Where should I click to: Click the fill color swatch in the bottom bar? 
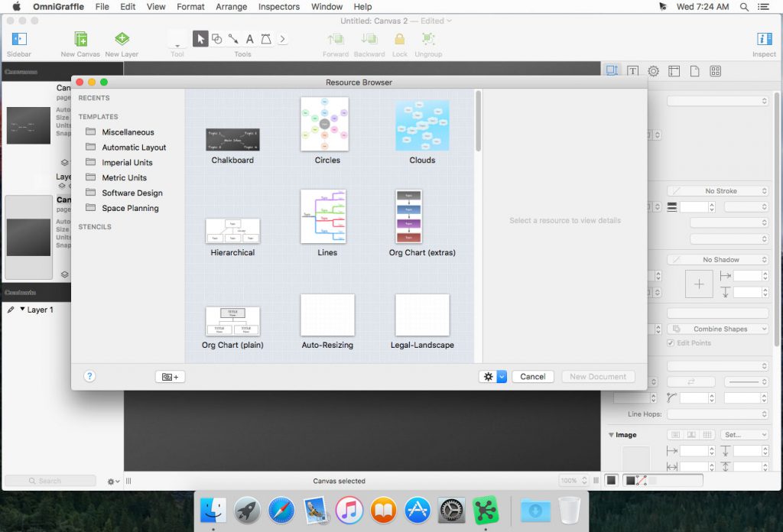612,480
